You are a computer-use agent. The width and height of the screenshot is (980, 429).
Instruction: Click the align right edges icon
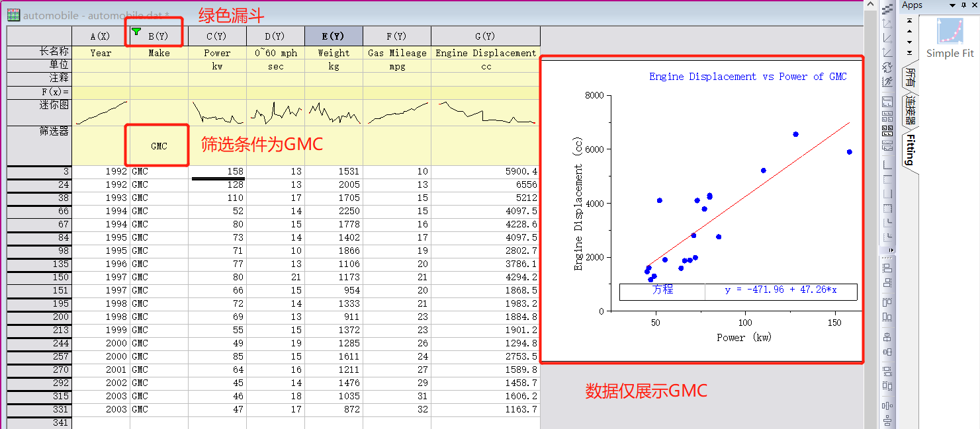coord(887,282)
